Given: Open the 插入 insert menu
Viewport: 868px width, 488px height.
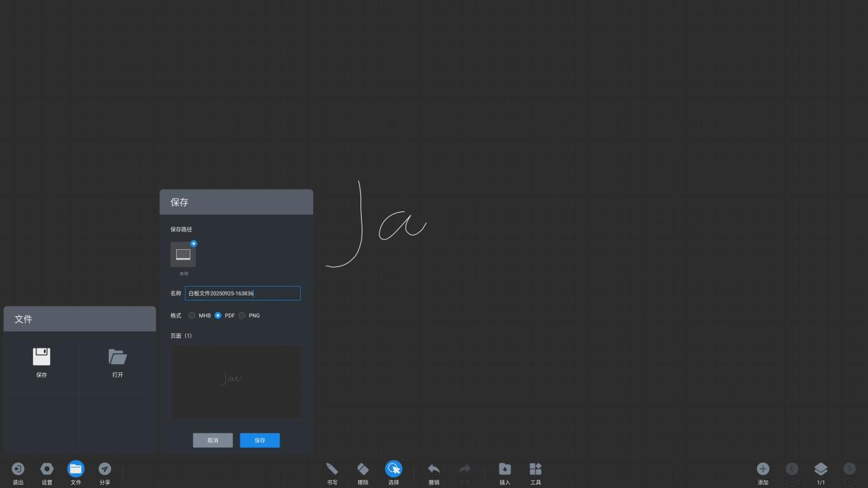Looking at the screenshot, I should 505,470.
